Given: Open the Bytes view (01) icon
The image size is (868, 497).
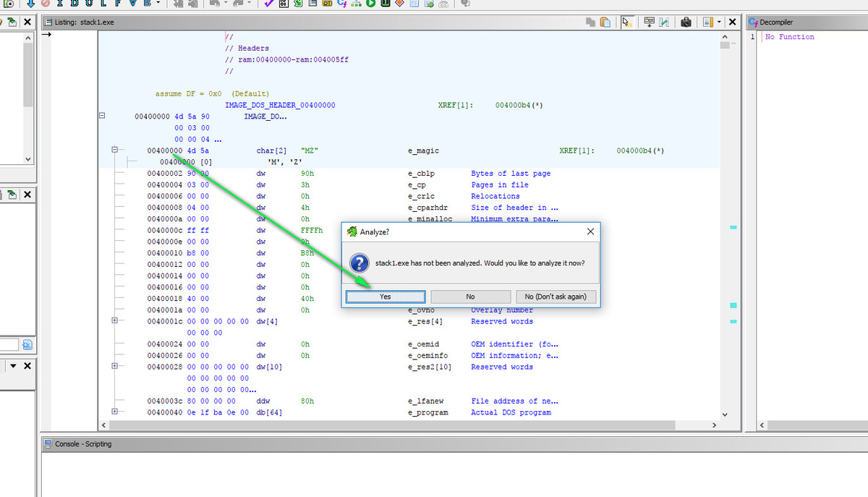Looking at the screenshot, I should point(283,4).
